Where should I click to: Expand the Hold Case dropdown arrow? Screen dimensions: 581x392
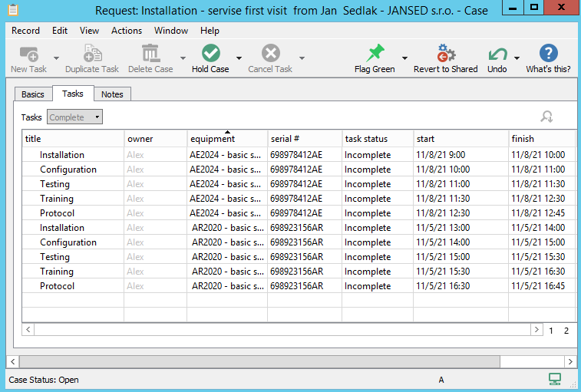tap(239, 58)
